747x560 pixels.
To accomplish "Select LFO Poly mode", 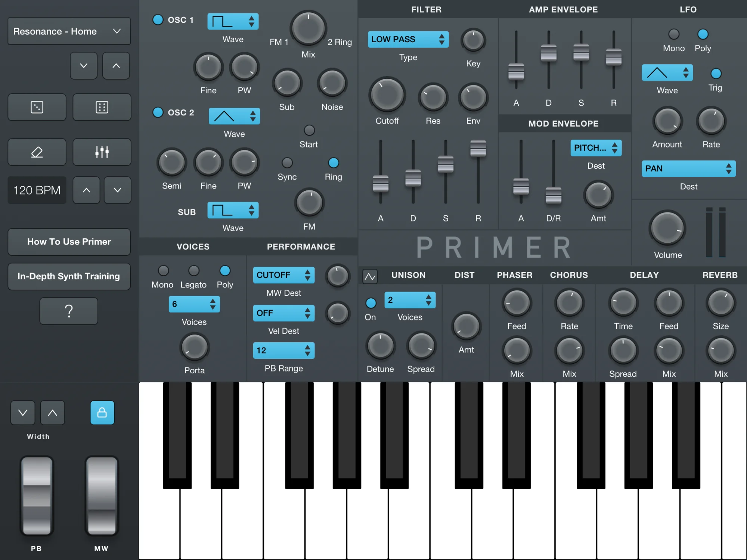I will [x=703, y=34].
